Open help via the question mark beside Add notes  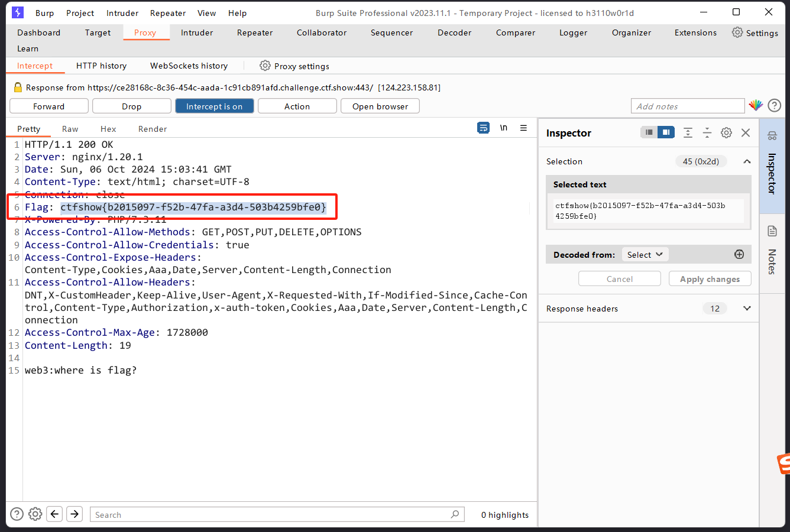pos(774,106)
